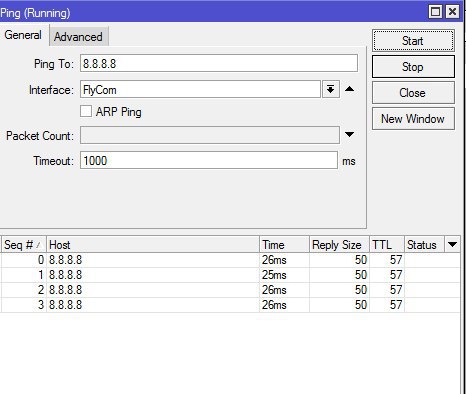
Task: Sort results by Host column
Action: [x=153, y=245]
